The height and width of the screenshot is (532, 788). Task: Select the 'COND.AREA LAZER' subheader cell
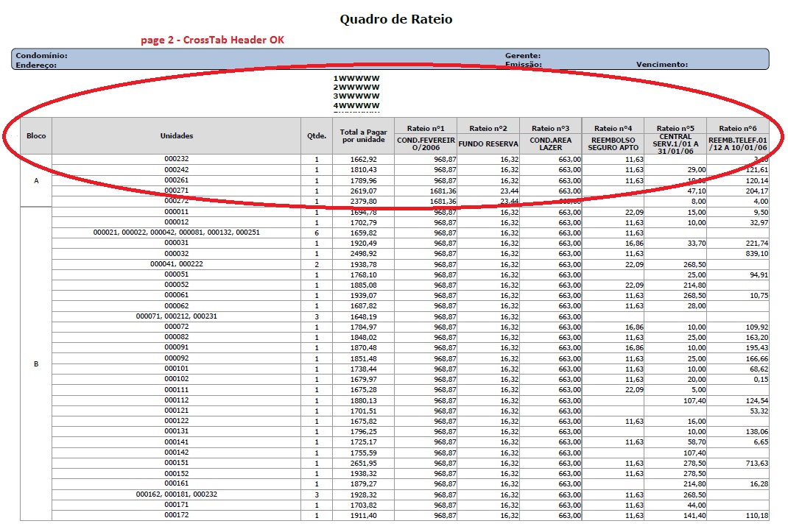point(550,143)
